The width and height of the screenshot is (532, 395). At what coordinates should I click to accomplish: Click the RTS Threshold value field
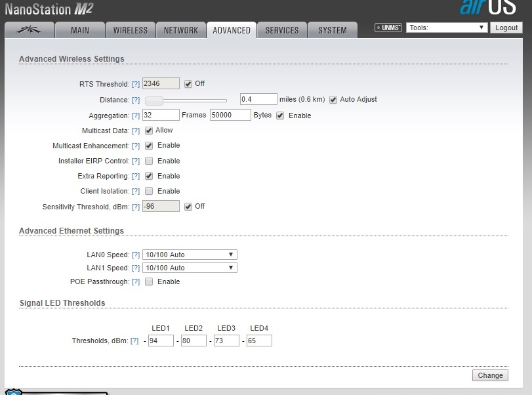click(x=161, y=83)
